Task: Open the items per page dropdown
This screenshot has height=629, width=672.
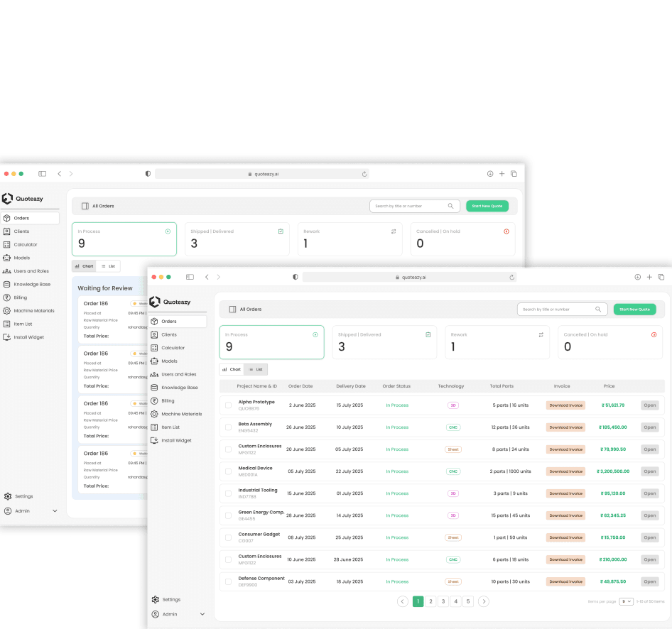Action: [x=626, y=601]
